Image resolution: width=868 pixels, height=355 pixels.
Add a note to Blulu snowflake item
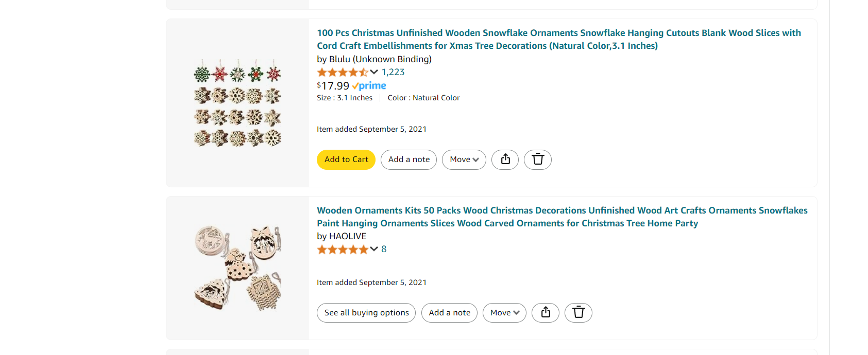[409, 159]
